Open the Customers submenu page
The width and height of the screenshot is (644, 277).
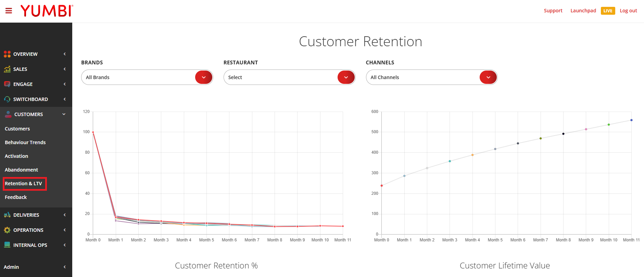pyautogui.click(x=17, y=129)
